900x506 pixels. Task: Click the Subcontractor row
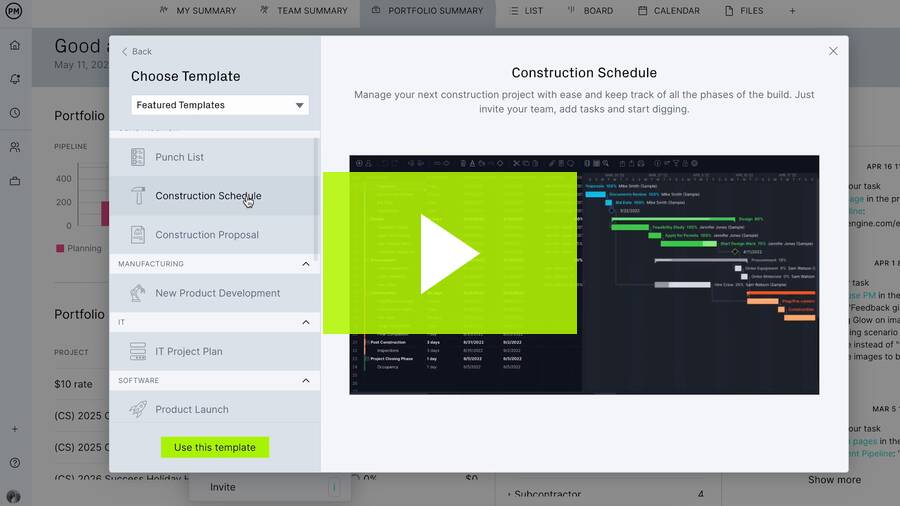607,493
